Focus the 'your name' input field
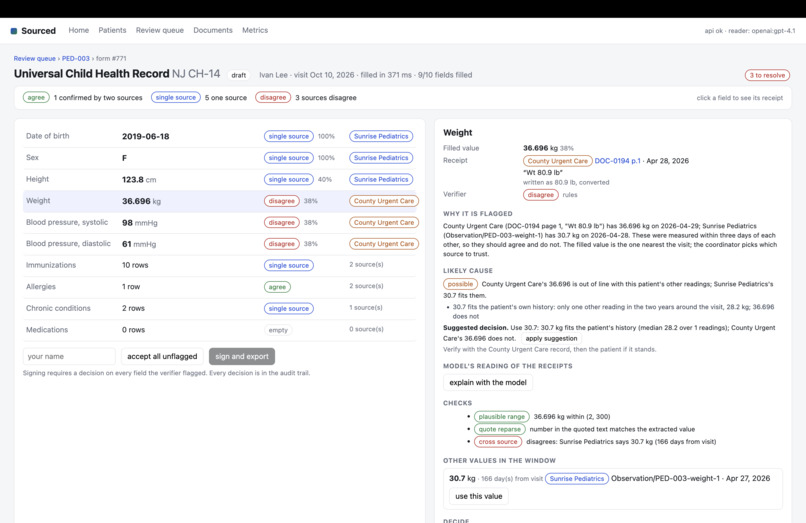806x523 pixels. click(x=69, y=356)
